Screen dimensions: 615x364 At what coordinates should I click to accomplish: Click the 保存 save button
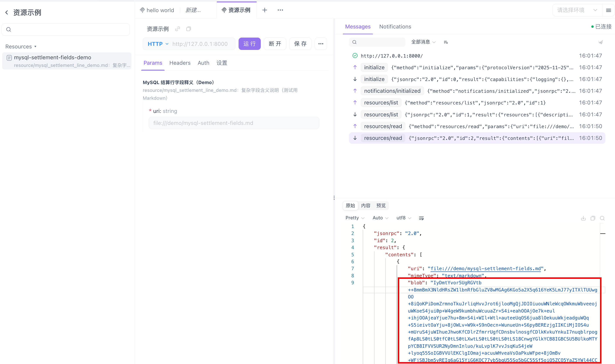[300, 44]
